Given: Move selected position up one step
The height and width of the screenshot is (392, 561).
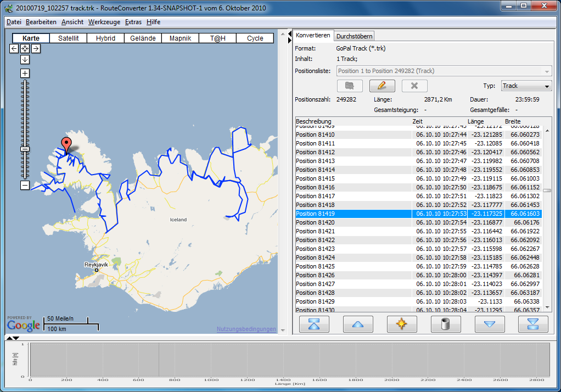Looking at the screenshot, I should (358, 324).
